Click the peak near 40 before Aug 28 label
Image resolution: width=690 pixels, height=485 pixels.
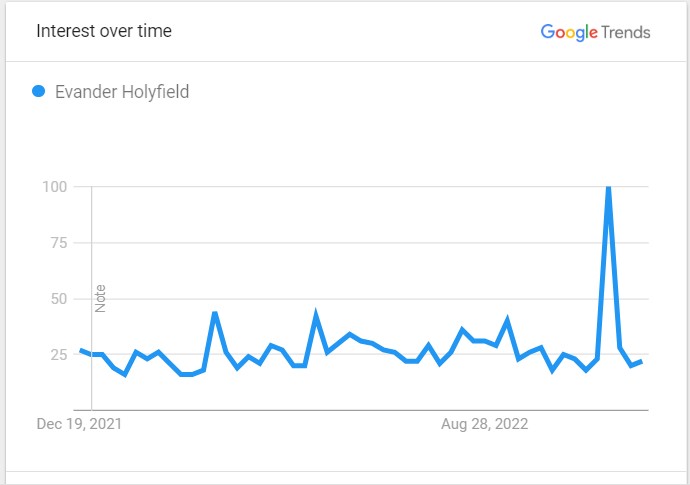[507, 320]
